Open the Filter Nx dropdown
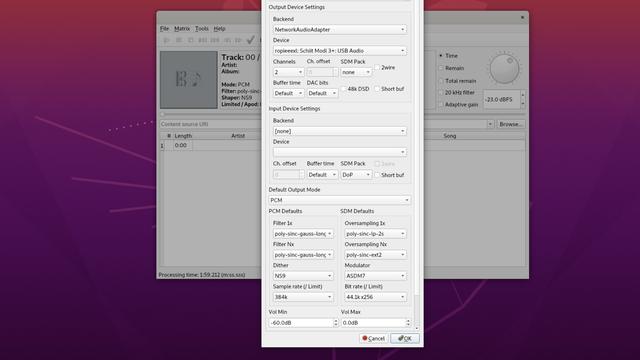The width and height of the screenshot is (640, 360). [303, 255]
